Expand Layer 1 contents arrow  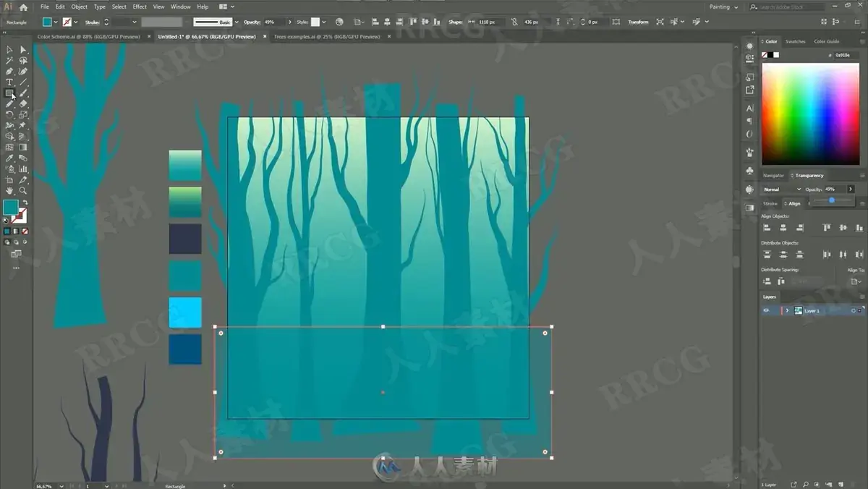pos(787,310)
